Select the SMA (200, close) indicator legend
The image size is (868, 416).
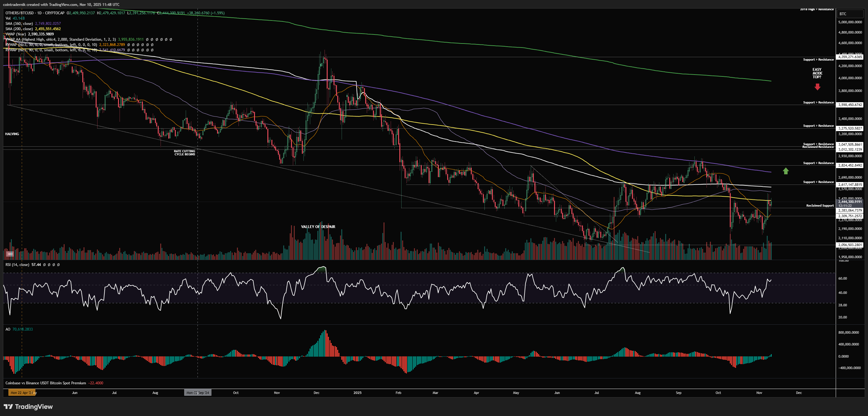coord(19,29)
